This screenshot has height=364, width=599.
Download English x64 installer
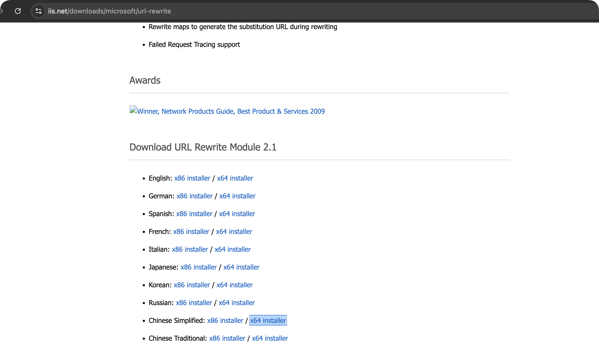point(235,178)
